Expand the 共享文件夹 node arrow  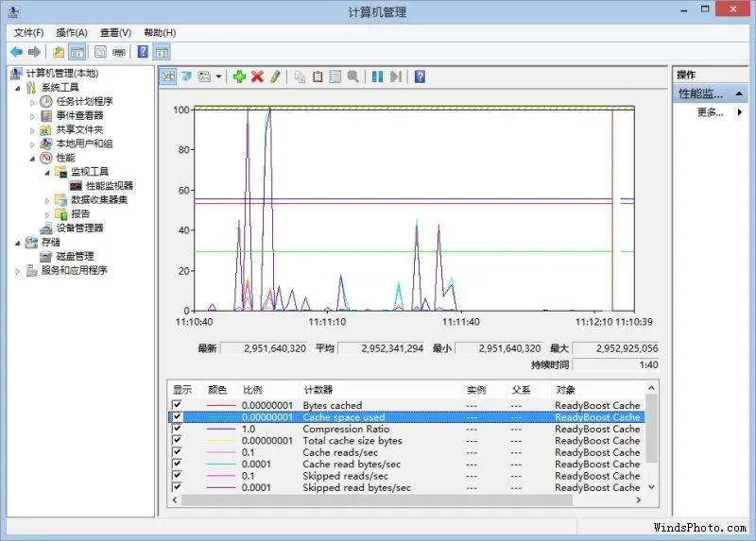[x=32, y=130]
